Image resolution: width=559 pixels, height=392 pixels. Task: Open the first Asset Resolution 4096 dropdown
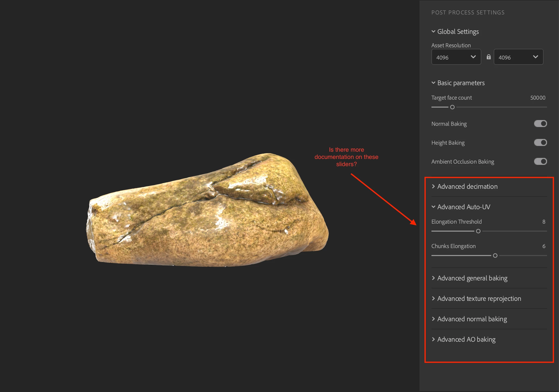456,57
